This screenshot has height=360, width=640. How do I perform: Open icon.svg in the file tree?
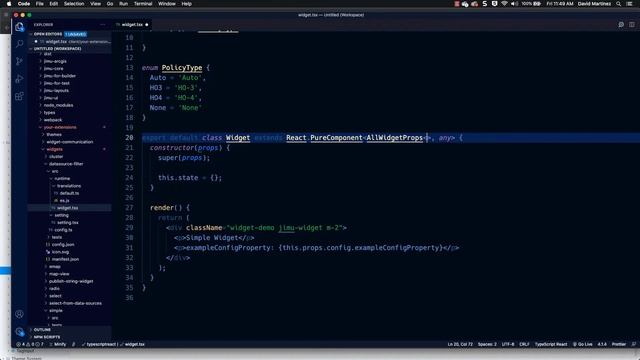(x=60, y=252)
